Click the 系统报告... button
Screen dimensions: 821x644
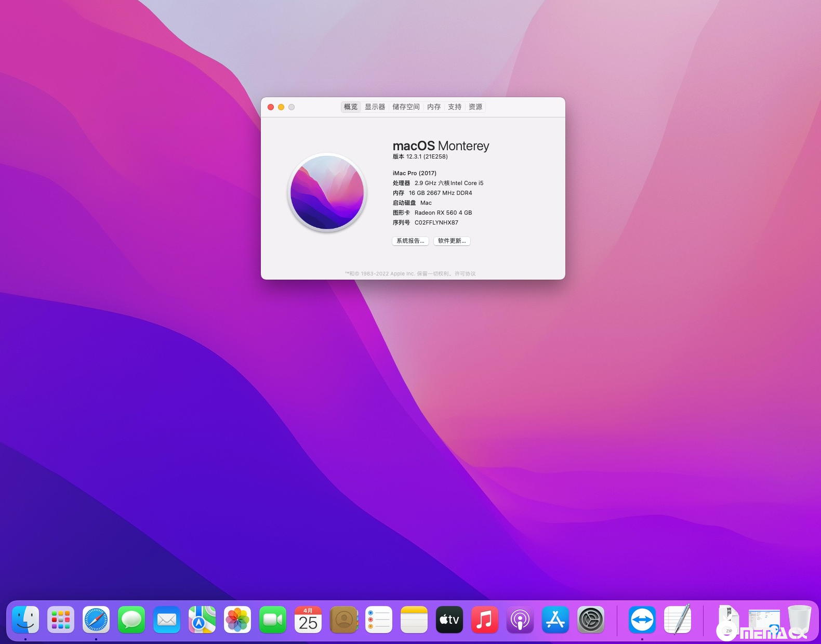410,241
